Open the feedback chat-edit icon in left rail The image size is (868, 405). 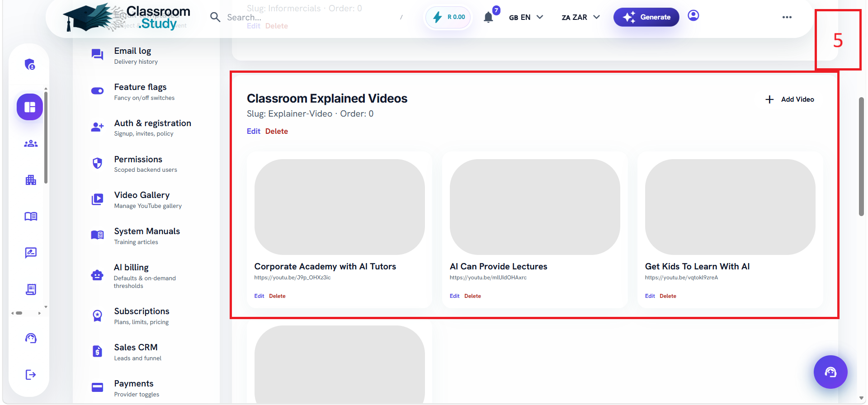31,253
